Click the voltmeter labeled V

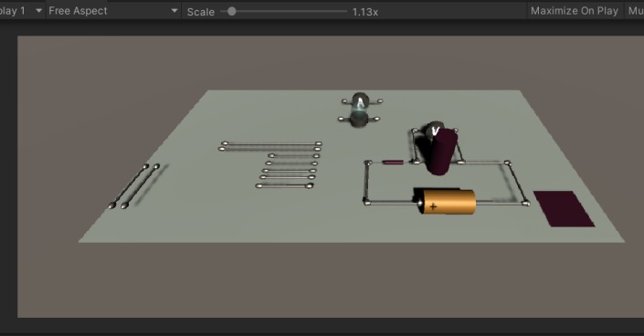(435, 131)
